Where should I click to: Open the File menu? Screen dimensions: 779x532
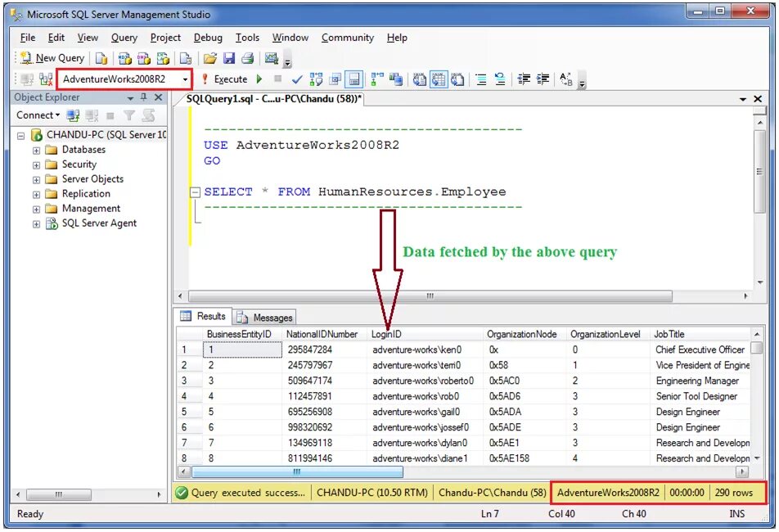pos(27,38)
